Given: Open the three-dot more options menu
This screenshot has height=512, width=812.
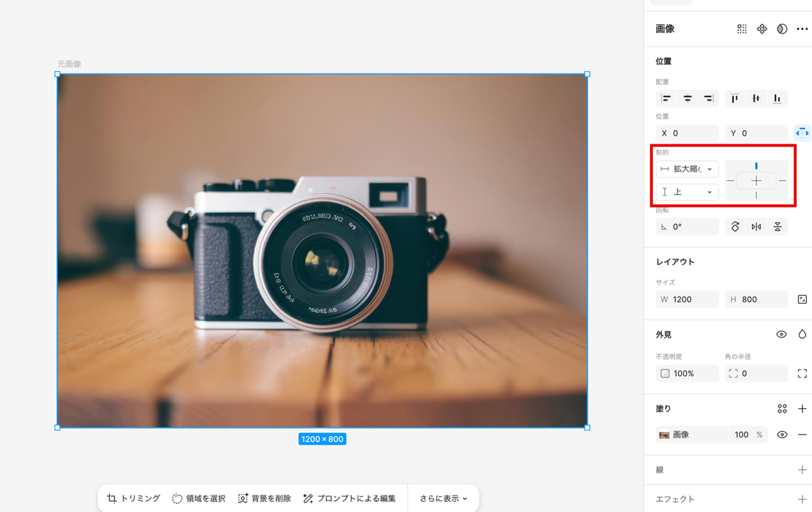Looking at the screenshot, I should [x=802, y=29].
